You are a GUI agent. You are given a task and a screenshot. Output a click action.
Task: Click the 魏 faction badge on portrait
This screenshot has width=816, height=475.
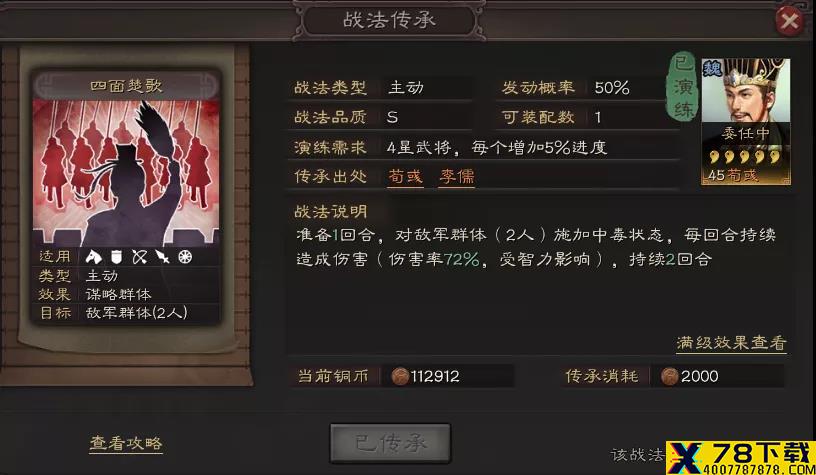(x=712, y=68)
